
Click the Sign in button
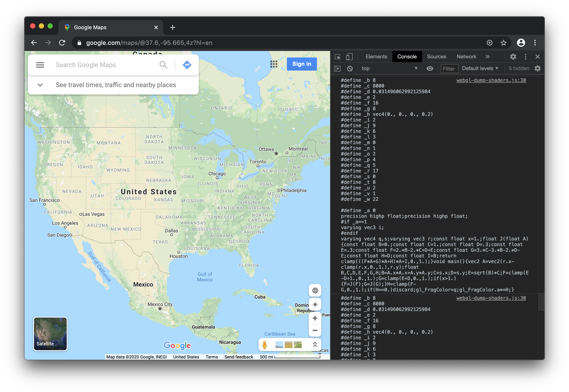(302, 64)
